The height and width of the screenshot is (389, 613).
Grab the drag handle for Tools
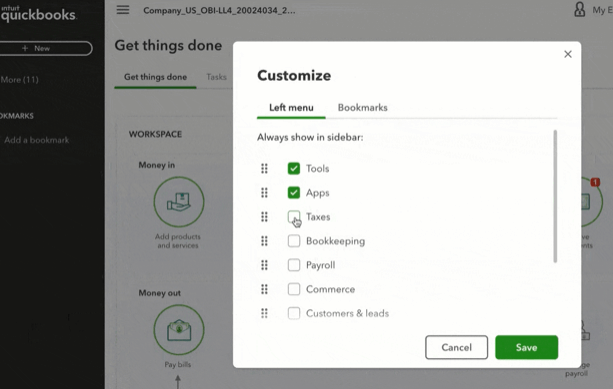coord(264,169)
